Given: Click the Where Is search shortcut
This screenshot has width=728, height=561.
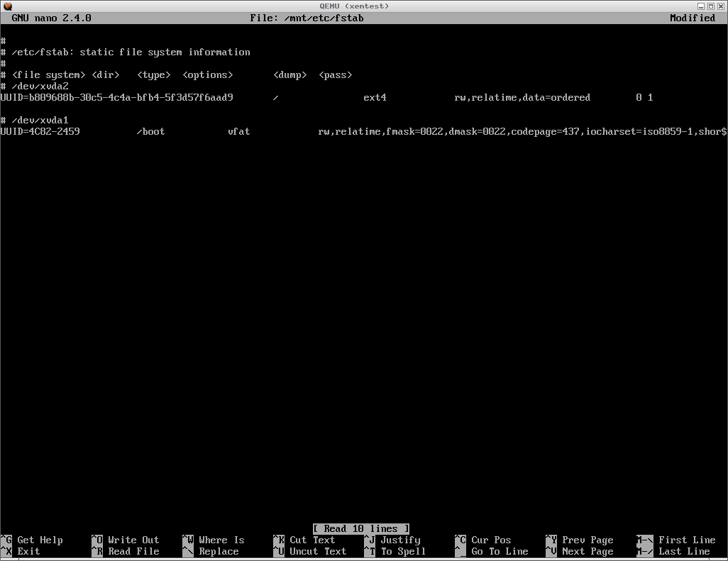Looking at the screenshot, I should 221,540.
